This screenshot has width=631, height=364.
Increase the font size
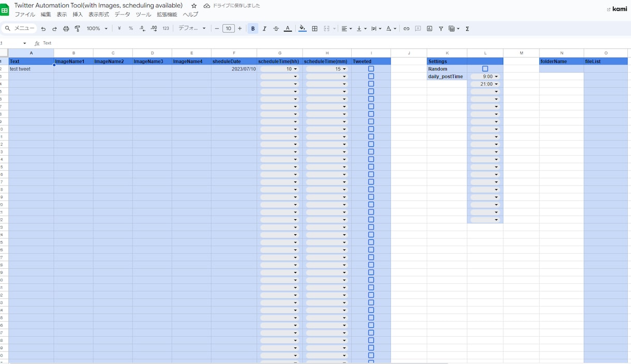pyautogui.click(x=239, y=28)
